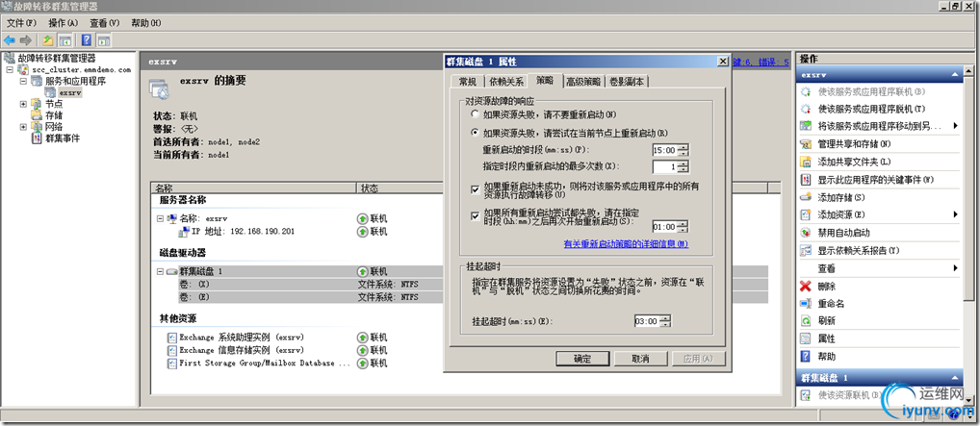Click spinner beside 15:00 restart period field

click(x=683, y=150)
